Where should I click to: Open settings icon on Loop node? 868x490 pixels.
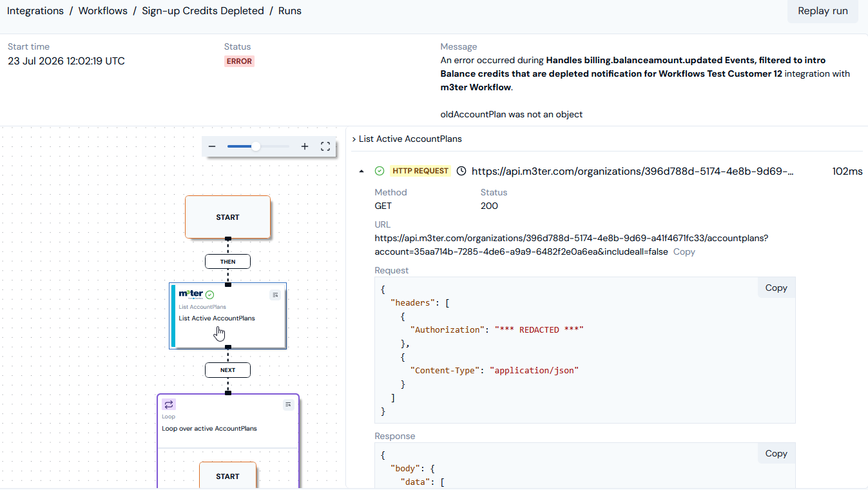(x=288, y=404)
